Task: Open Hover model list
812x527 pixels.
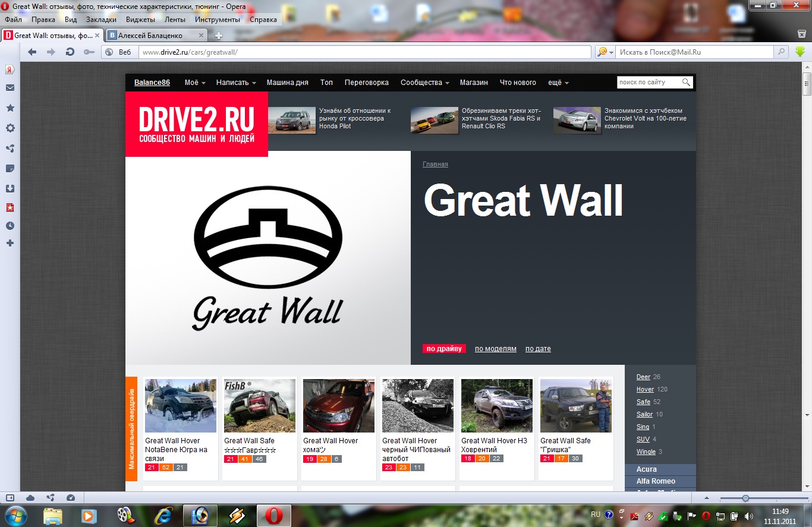Action: click(645, 390)
